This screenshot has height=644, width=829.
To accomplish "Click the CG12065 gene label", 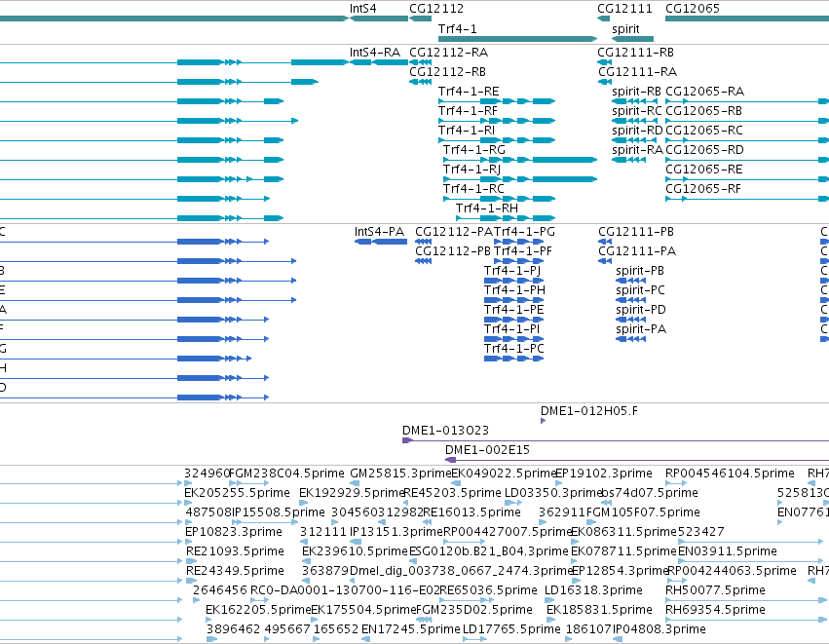I will click(693, 9).
